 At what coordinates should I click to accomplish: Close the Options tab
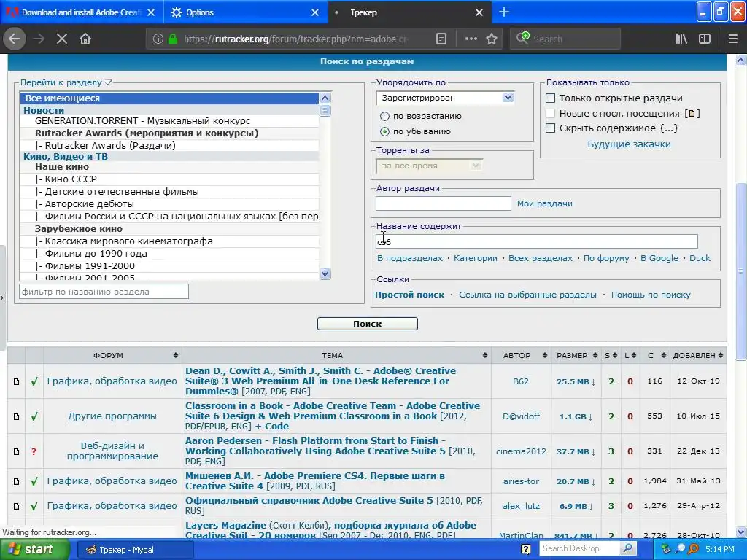[x=315, y=13]
